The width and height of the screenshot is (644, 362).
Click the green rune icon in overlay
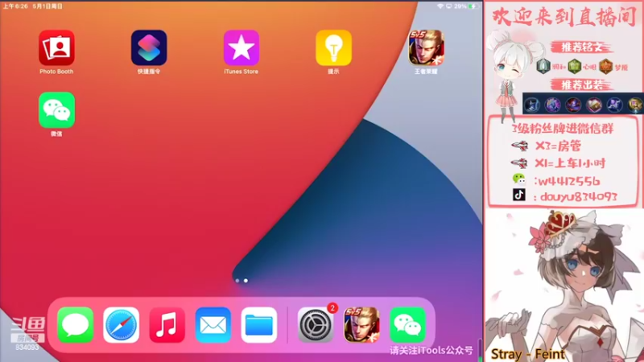point(574,66)
